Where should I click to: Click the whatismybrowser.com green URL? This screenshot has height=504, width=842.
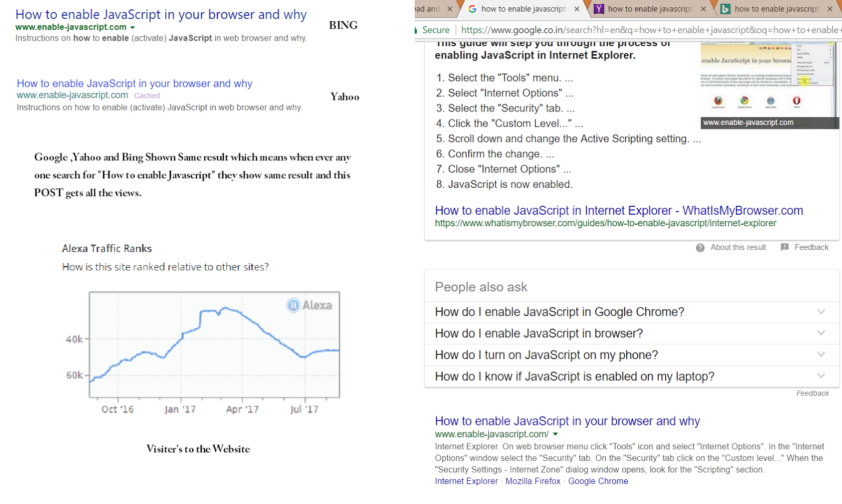pyautogui.click(x=605, y=223)
